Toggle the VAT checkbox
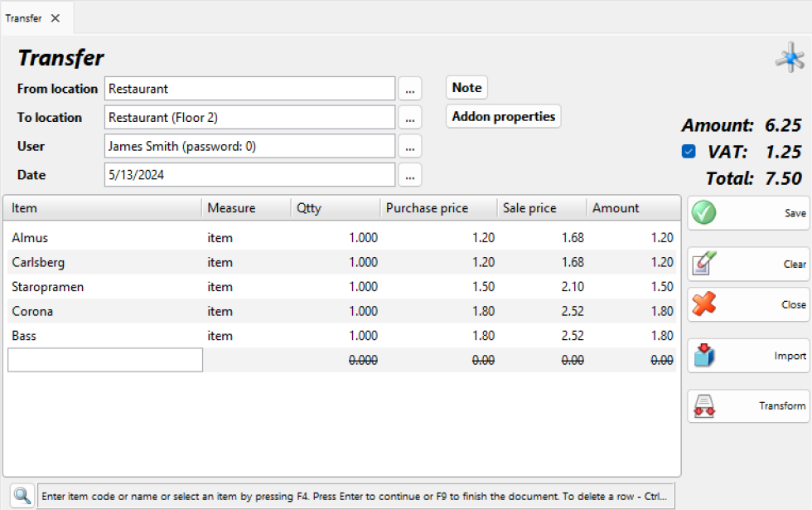 click(x=689, y=151)
